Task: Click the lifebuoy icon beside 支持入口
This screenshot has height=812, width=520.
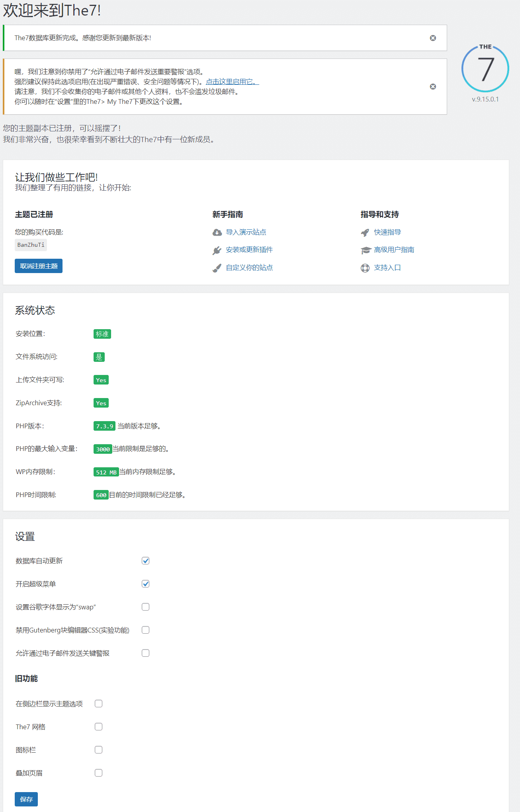Action: (365, 268)
